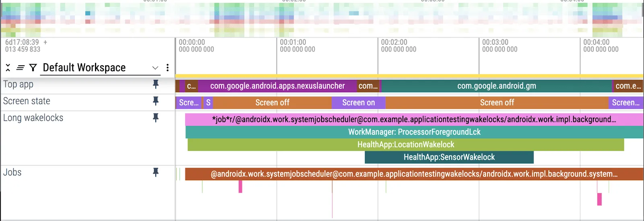The image size is (644, 221).
Task: Click the collapse all tracks icon
Action: tap(8, 67)
